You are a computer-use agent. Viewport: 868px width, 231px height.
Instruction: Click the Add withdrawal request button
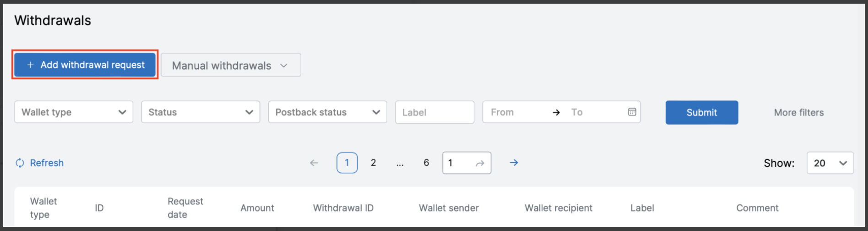[x=85, y=65]
